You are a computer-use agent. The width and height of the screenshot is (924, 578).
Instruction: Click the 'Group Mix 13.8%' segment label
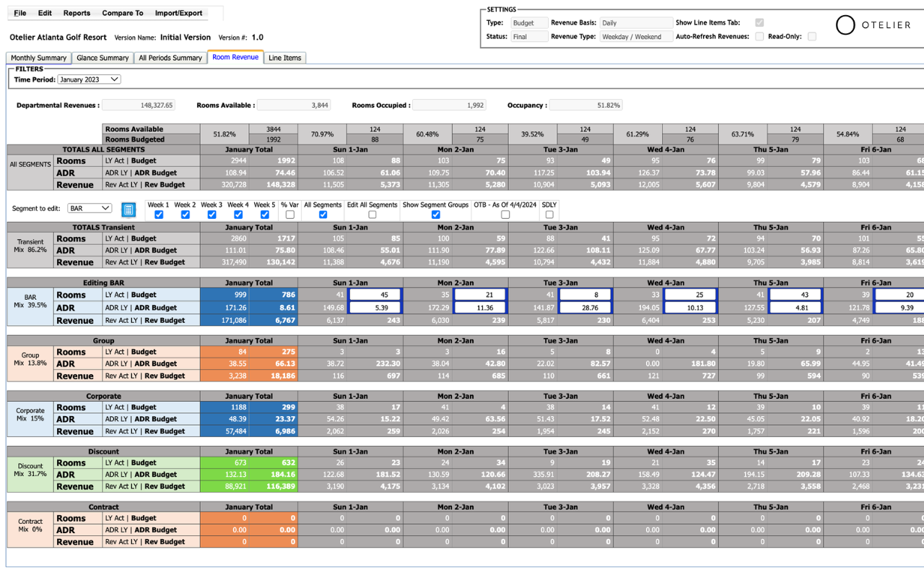coord(31,359)
